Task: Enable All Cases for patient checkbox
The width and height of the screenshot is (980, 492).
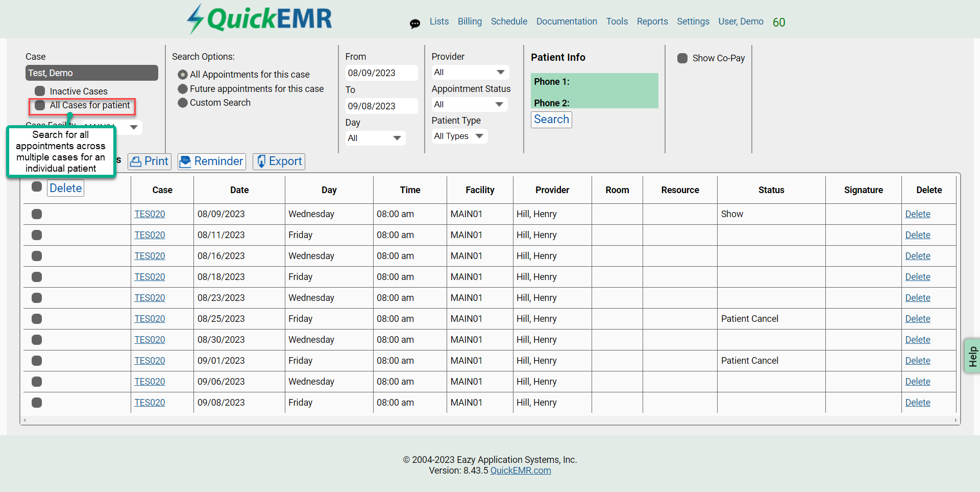Action: 40,105
